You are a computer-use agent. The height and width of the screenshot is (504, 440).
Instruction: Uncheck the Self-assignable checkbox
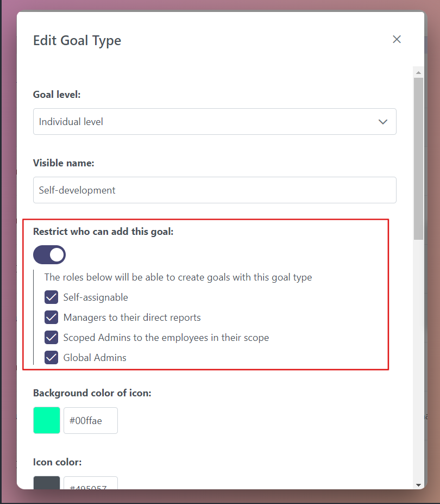(x=52, y=297)
